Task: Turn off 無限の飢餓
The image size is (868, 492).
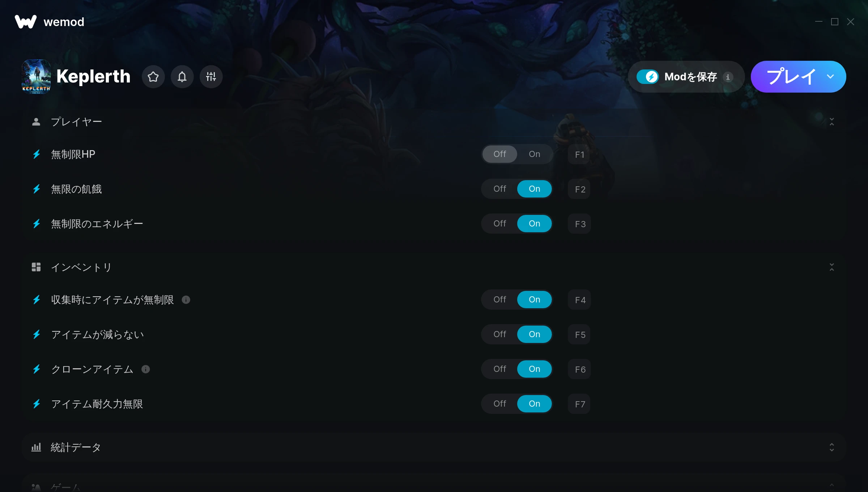Action: [499, 189]
